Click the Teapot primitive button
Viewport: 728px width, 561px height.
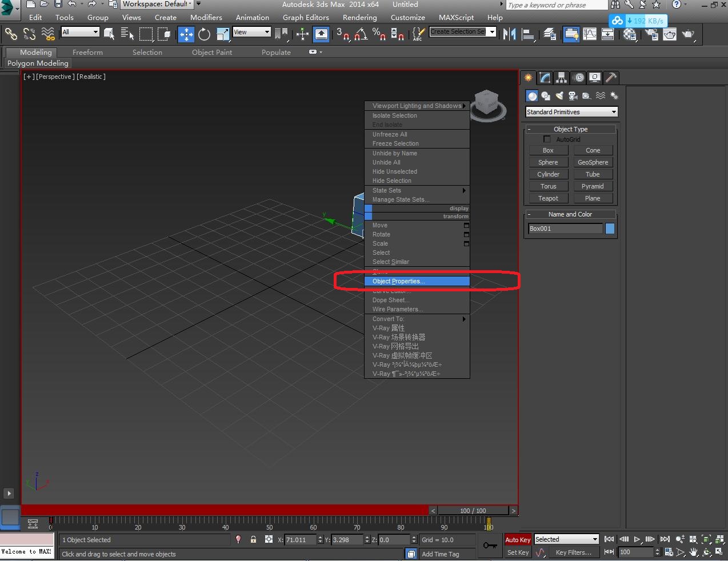548,198
